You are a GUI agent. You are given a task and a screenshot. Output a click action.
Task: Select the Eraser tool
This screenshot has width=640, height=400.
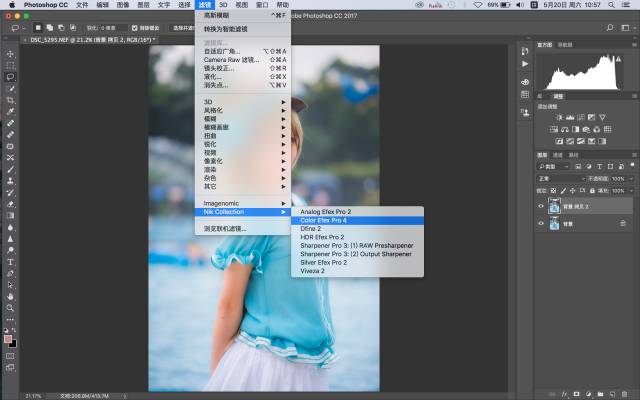click(x=10, y=204)
